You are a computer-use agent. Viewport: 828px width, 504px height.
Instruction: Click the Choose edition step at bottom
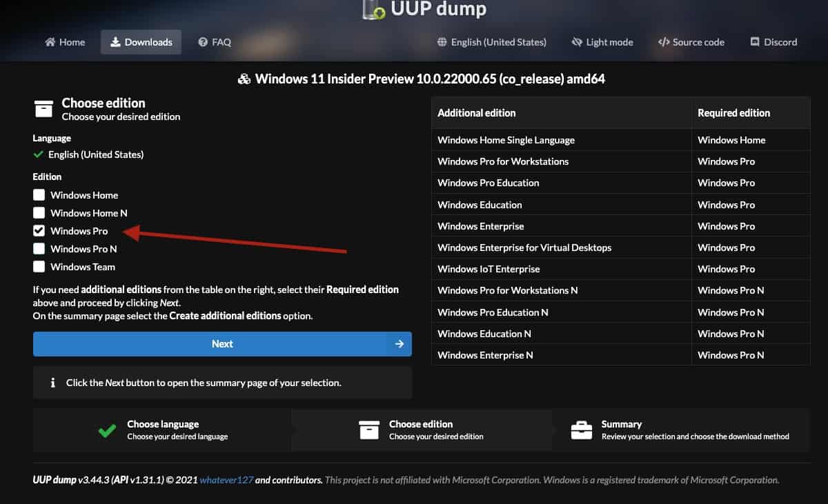point(421,430)
